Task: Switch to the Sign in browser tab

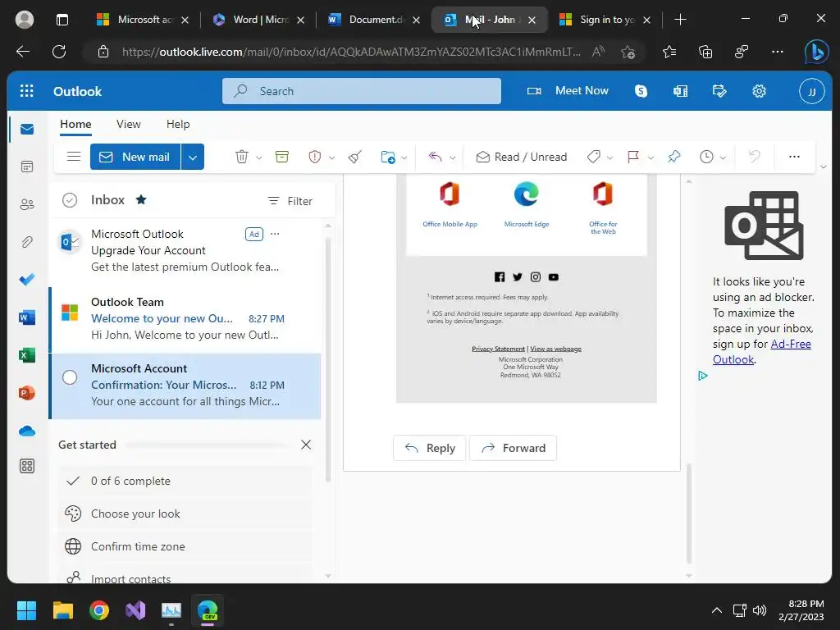Action: (605, 20)
